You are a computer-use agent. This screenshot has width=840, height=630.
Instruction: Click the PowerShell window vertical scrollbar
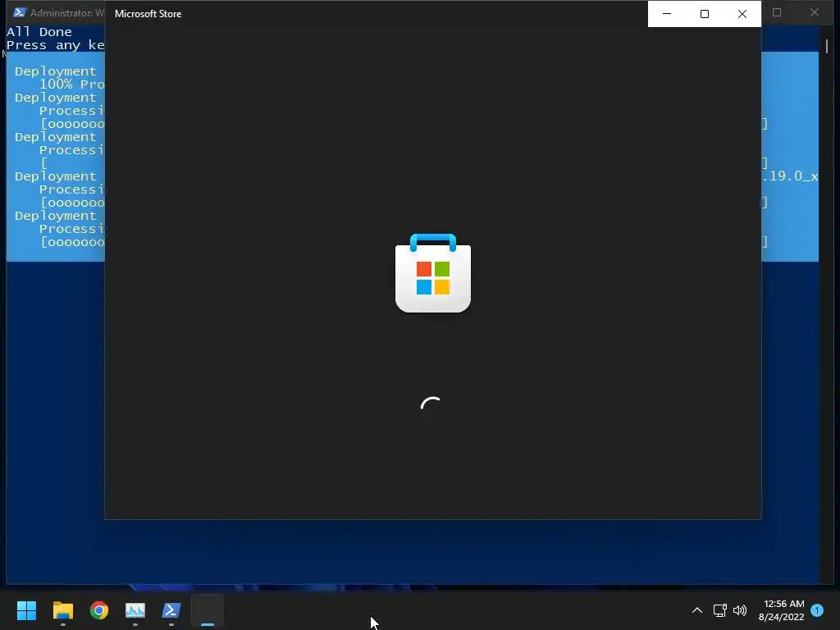[x=827, y=46]
